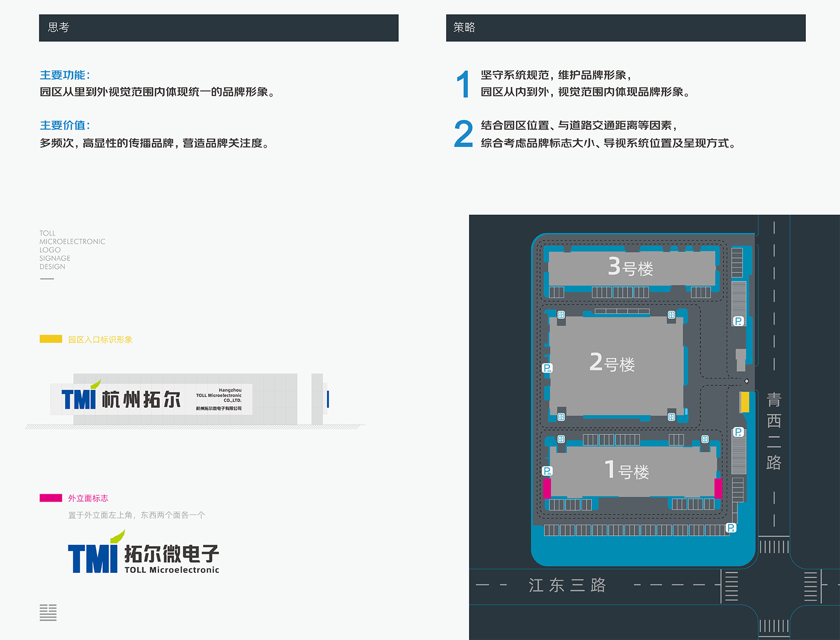Click the bottom-right elevator icon of 2号楼
Screen dimensions: 840x640
click(x=672, y=417)
